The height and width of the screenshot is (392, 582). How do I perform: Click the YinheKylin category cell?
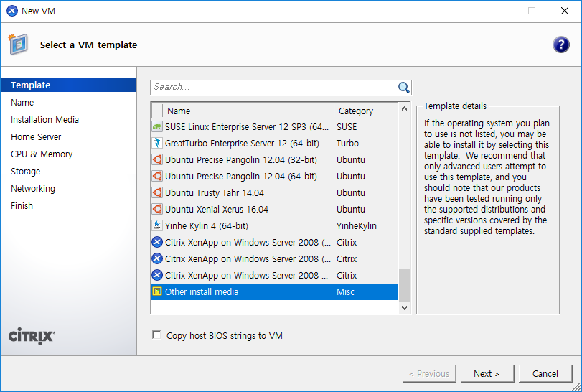tap(357, 225)
